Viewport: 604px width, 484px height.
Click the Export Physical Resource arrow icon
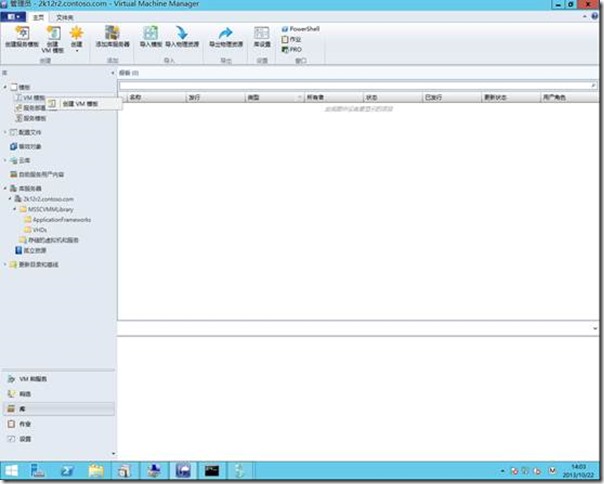pyautogui.click(x=226, y=33)
